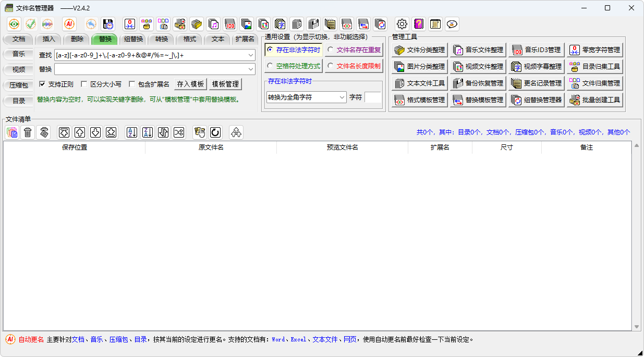
Task: Switch to the 插入 tab
Action: 48,39
